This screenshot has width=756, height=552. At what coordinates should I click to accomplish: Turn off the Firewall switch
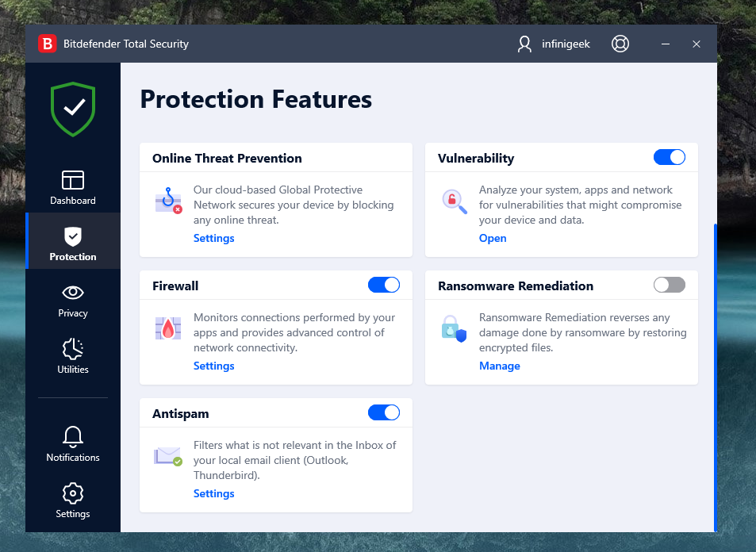(x=383, y=285)
